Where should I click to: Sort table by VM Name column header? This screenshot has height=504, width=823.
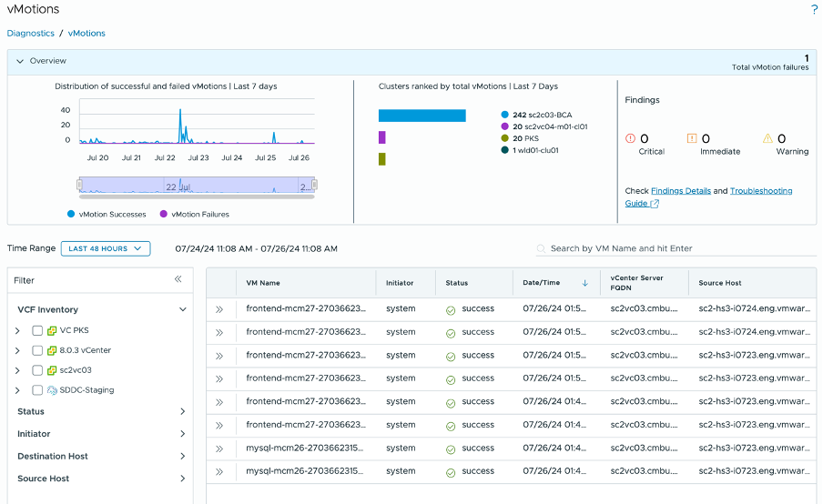263,283
